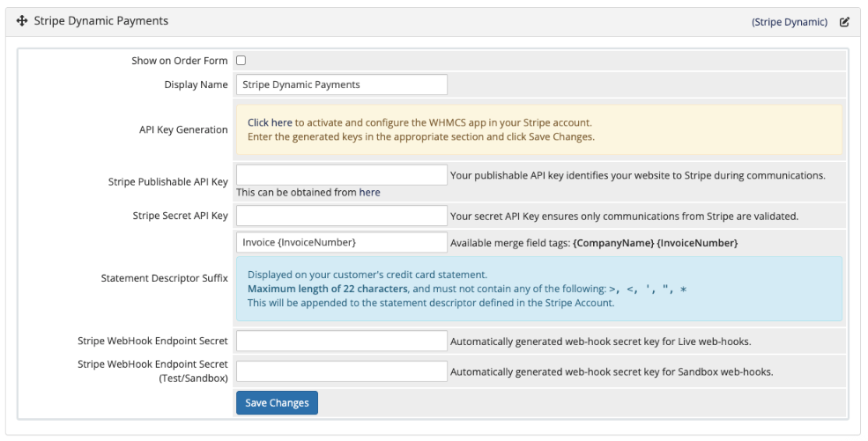Click the Sandbox web-hooks description text
The width and height of the screenshot is (868, 441).
[x=612, y=372]
